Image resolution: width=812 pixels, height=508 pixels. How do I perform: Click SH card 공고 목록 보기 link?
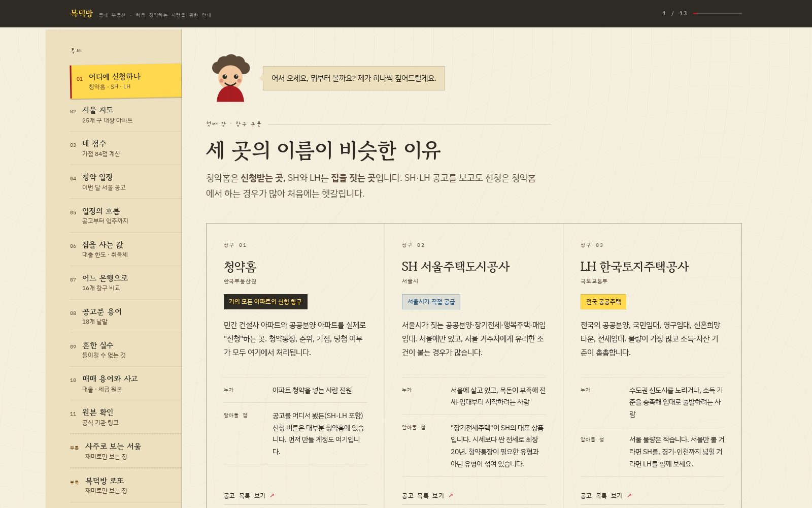(x=427, y=495)
